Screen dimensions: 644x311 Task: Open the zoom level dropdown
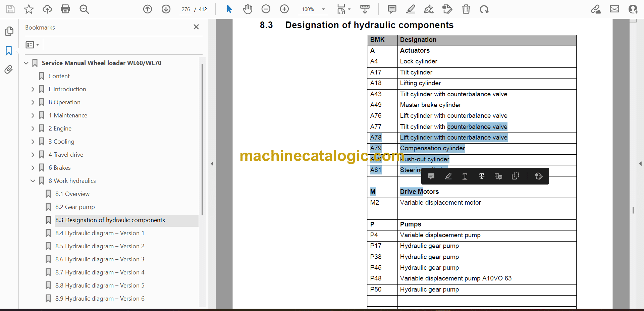point(323,9)
